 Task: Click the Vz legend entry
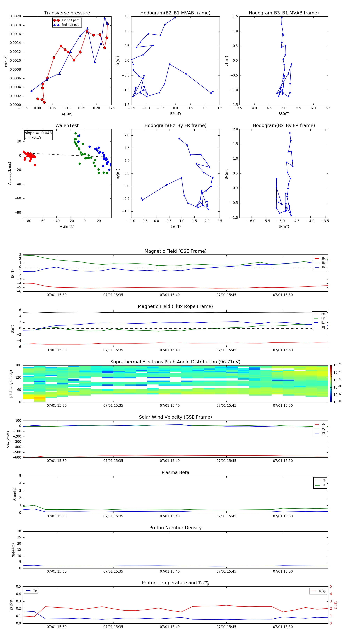tap(320, 433)
